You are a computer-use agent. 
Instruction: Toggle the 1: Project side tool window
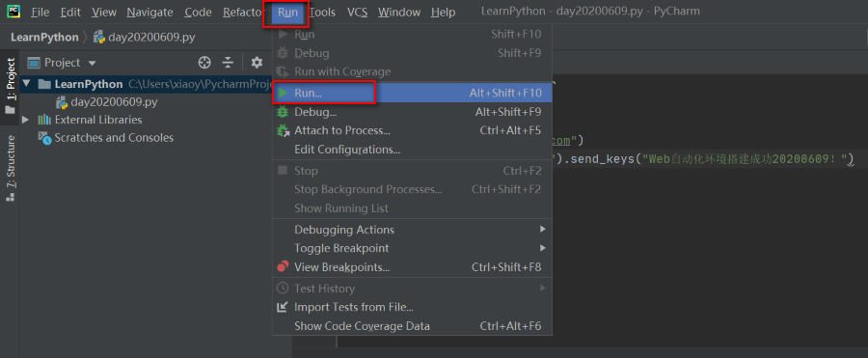point(10,87)
